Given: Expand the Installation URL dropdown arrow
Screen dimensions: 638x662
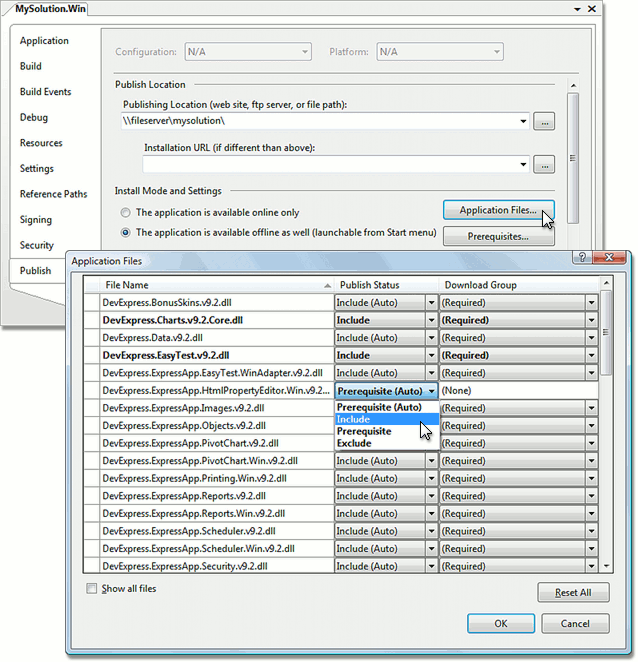Looking at the screenshot, I should pyautogui.click(x=523, y=164).
